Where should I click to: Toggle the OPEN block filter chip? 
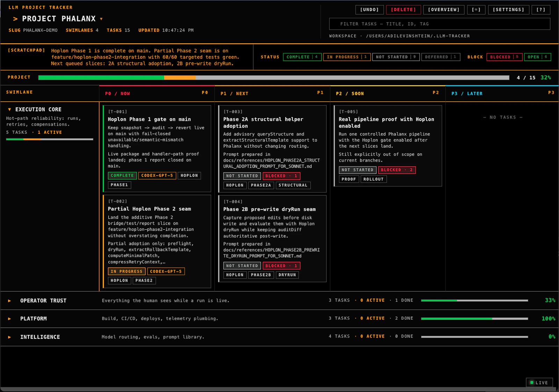[537, 57]
